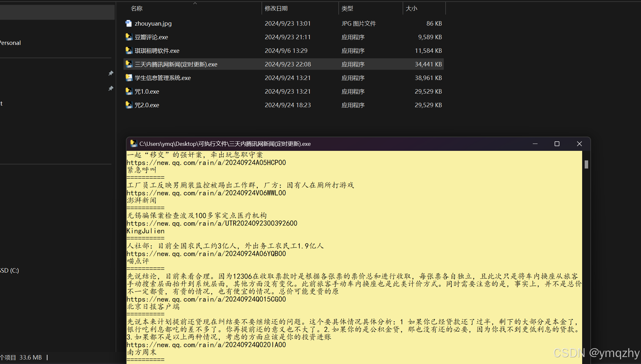Click the 学生信息管理系统.exe application icon

click(128, 78)
